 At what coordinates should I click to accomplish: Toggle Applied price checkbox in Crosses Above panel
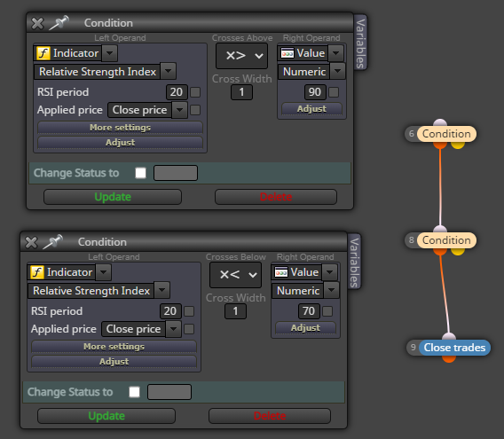coord(195,110)
